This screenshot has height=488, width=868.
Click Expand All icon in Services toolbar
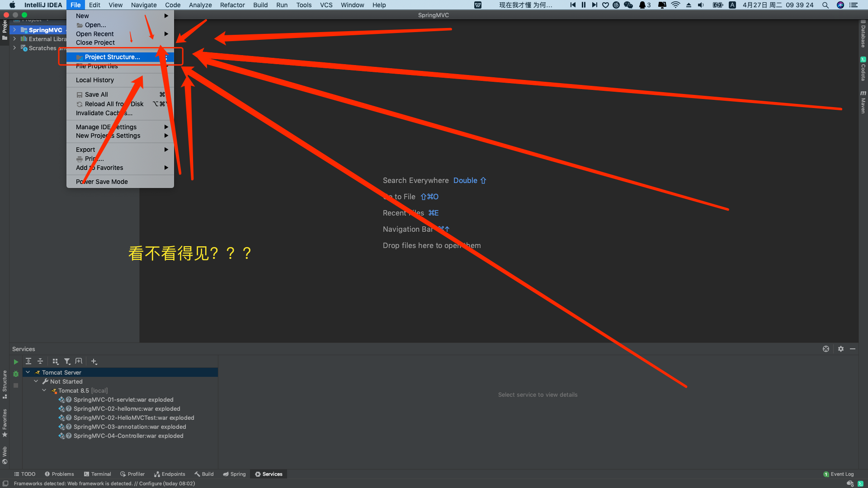pos(28,361)
